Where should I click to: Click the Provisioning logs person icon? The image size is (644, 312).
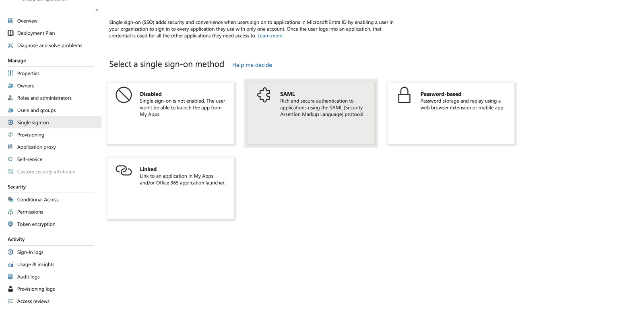point(10,289)
